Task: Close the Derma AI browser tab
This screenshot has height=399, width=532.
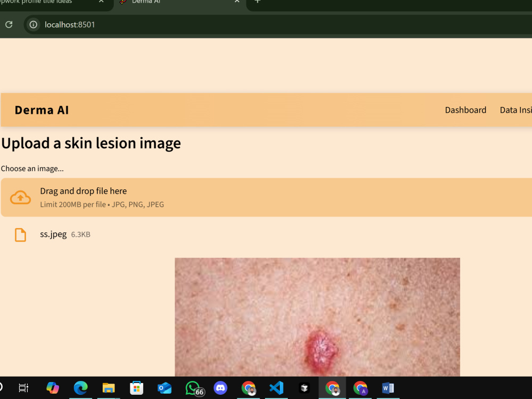Action: coord(237,2)
